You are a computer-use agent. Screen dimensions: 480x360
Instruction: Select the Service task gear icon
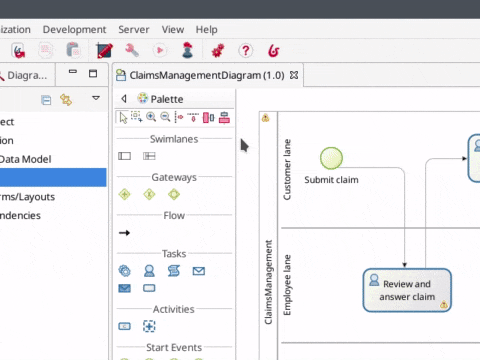click(124, 271)
